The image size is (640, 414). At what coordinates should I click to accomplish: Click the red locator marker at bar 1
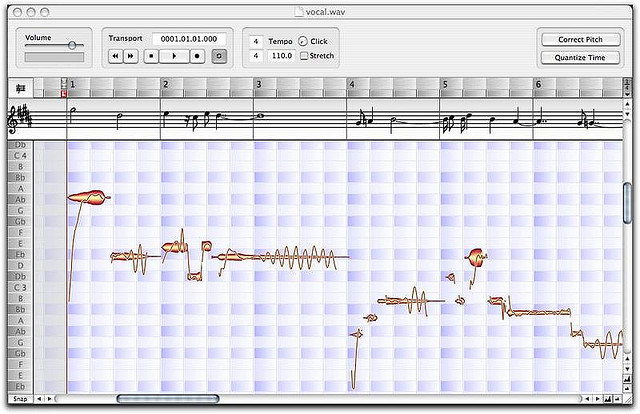[64, 94]
